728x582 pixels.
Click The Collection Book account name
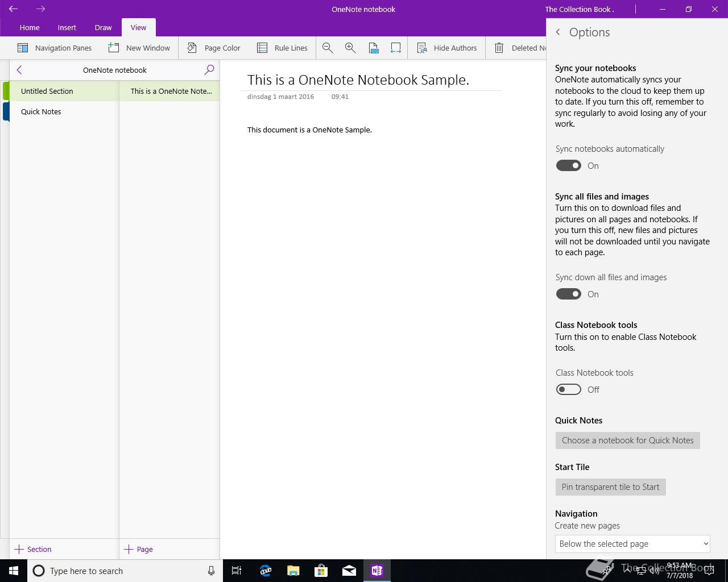[579, 9]
